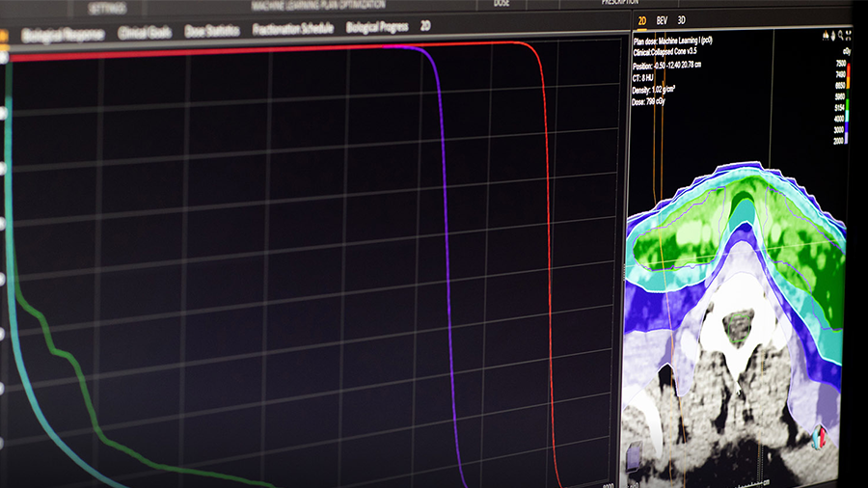Select the 2D tab beside Biological Progress
868x488 pixels.
425,26
